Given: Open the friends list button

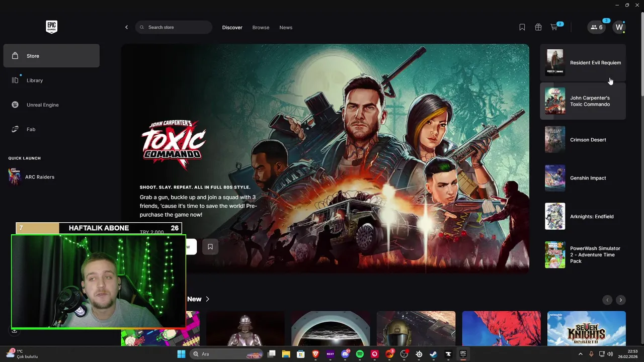Looking at the screenshot, I should coord(596,27).
